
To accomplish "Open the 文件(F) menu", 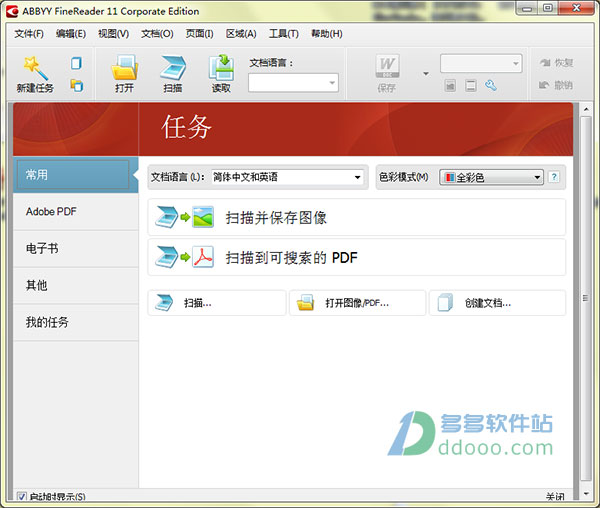I will pos(29,34).
